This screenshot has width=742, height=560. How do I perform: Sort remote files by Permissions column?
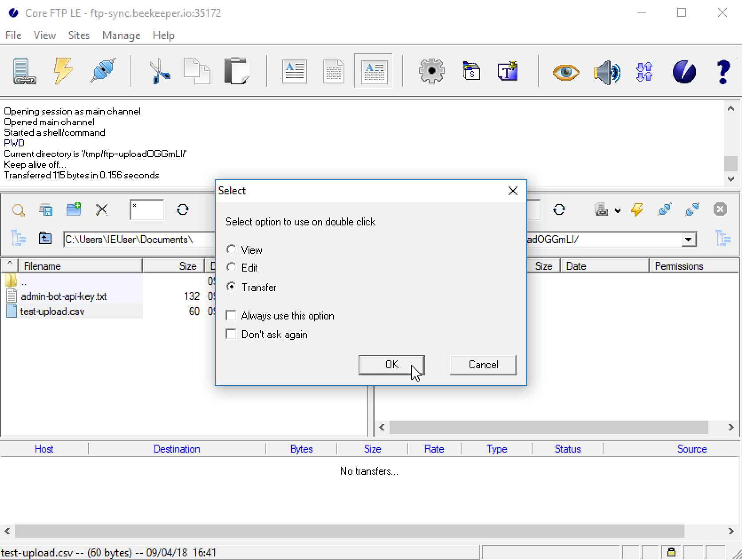(x=694, y=266)
